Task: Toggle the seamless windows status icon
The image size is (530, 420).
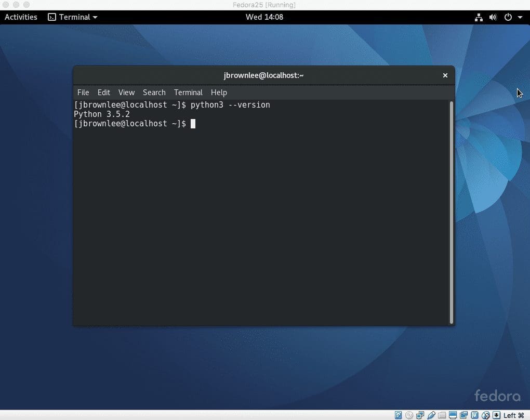Action: (463, 415)
